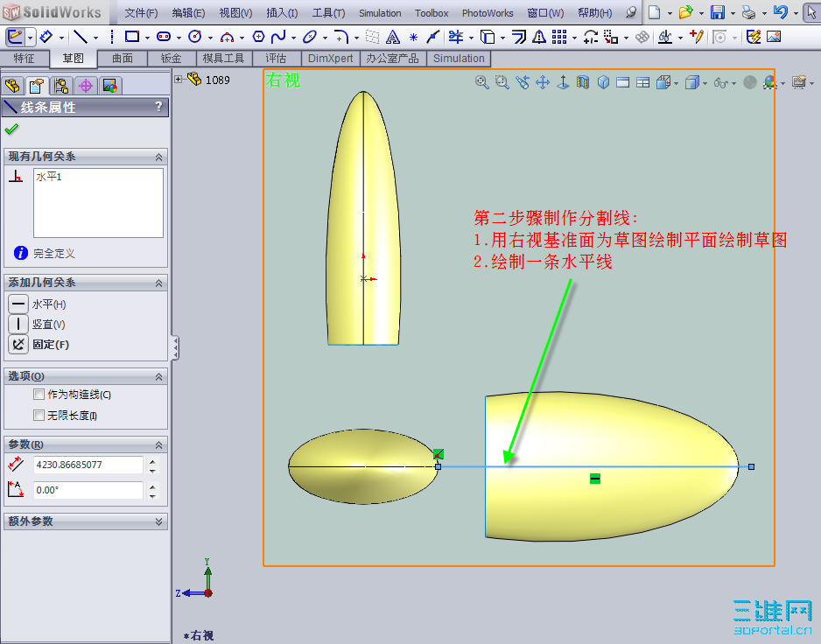The height and width of the screenshot is (644, 821).
Task: Select the Sketch Fillet tool
Action: (x=340, y=37)
